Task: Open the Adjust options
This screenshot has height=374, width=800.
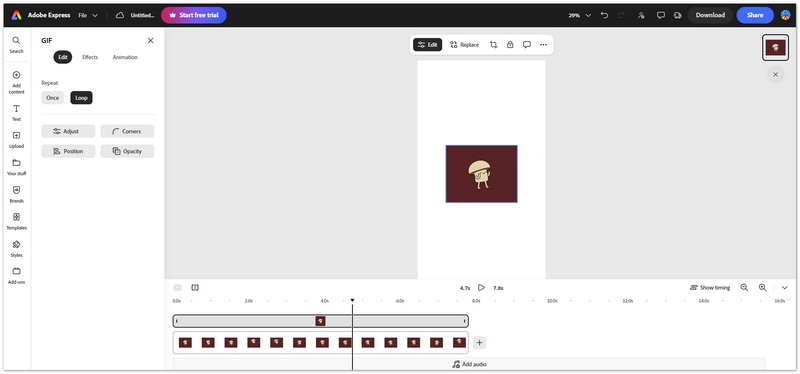Action: click(68, 131)
